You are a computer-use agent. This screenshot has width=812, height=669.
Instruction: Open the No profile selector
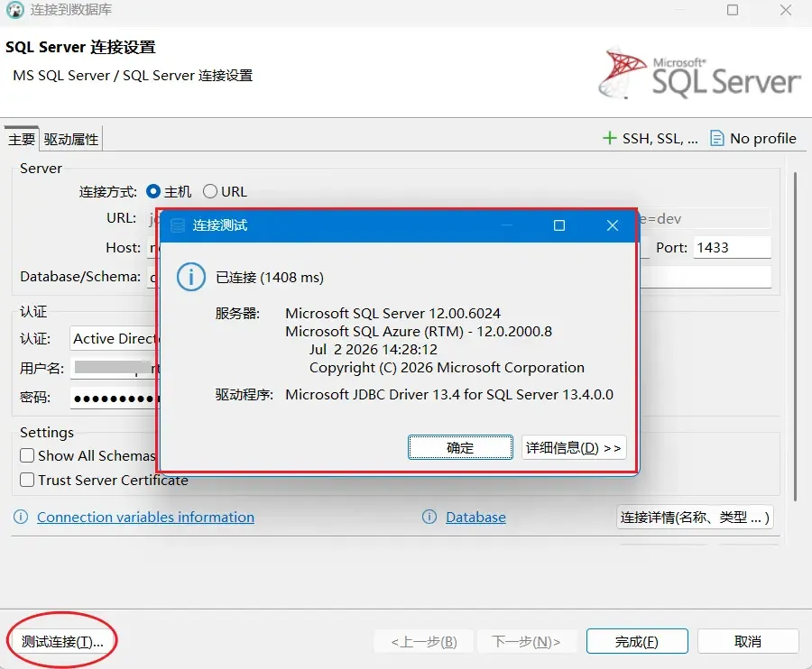click(753, 138)
